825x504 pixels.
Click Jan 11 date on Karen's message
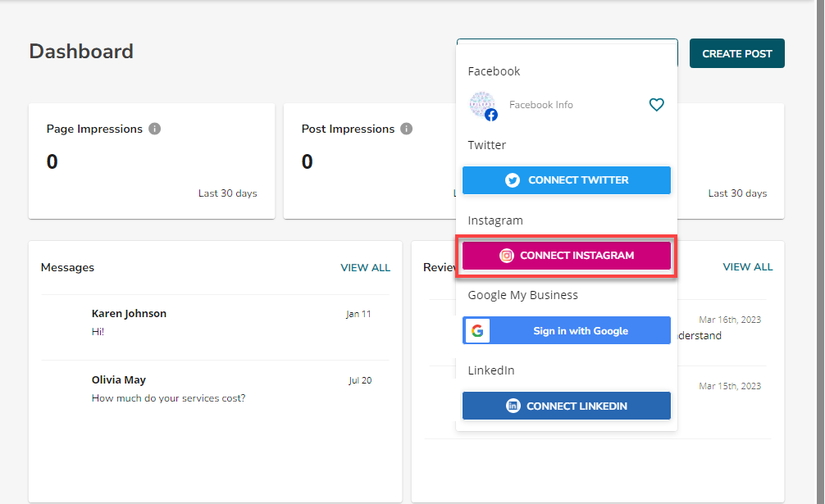(358, 314)
